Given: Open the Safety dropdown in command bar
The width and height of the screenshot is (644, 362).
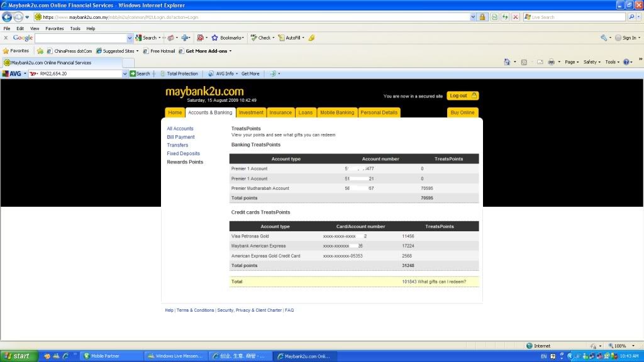Looking at the screenshot, I should (592, 62).
